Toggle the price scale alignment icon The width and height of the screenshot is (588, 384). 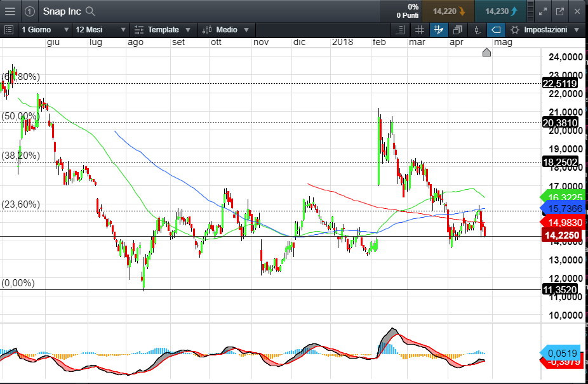[400, 30]
